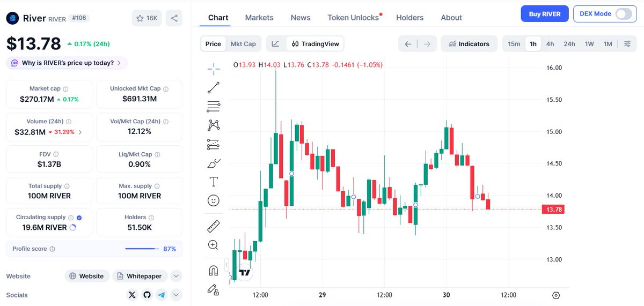This screenshot has height=306, width=644.
Task: Open the Chart tab
Action: point(218,18)
